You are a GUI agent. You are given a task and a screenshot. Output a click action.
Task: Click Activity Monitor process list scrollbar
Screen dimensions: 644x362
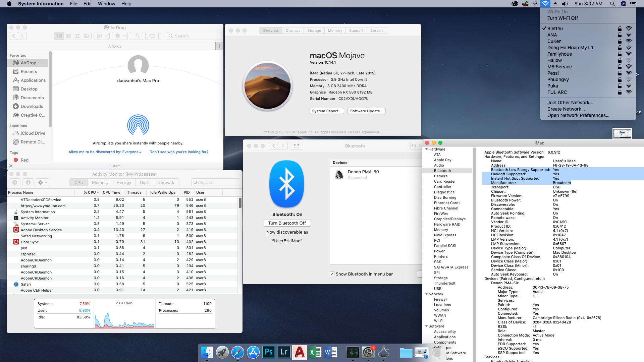point(240,203)
